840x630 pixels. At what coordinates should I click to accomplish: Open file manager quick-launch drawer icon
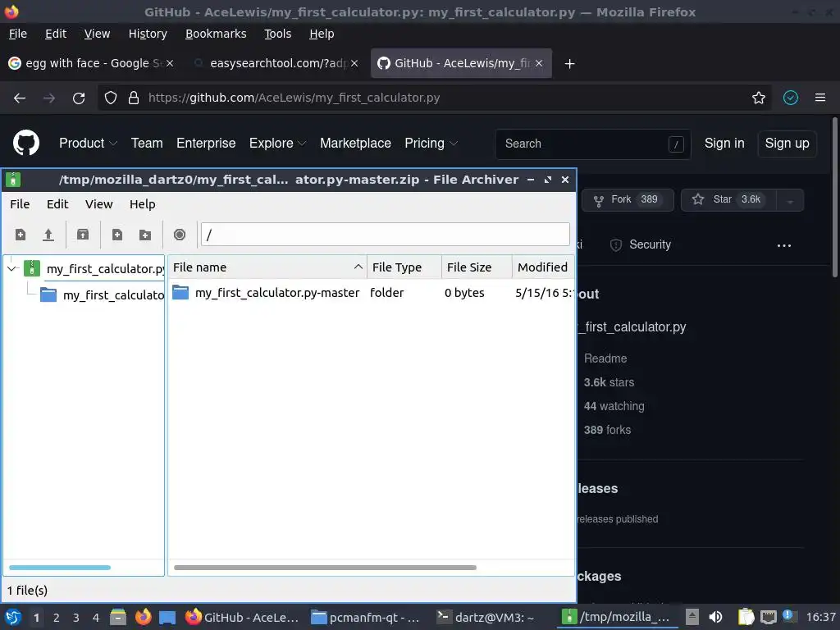pyautogui.click(x=118, y=617)
